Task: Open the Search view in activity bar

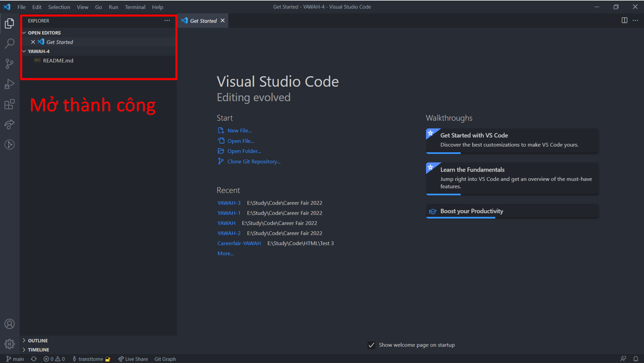Action: (x=9, y=44)
